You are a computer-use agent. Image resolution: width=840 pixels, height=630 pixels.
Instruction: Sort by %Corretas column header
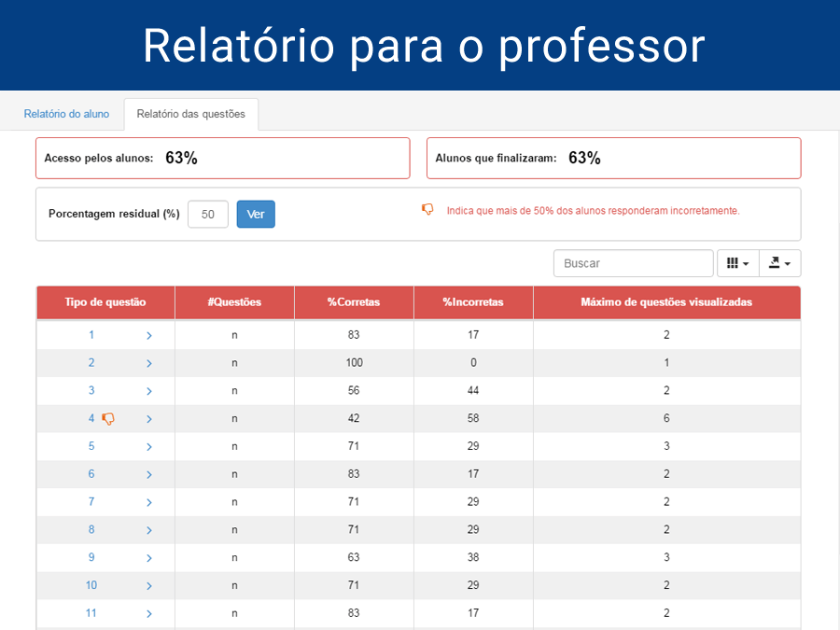click(354, 302)
